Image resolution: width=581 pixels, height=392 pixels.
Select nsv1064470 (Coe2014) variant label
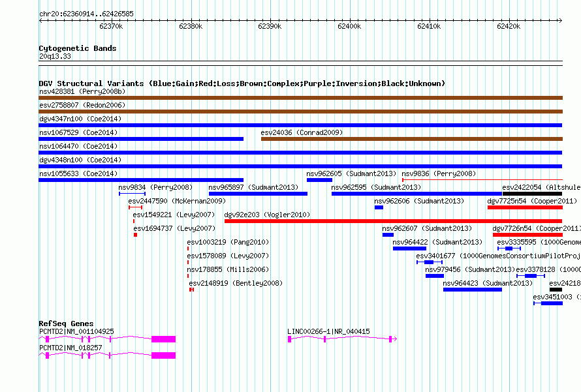[78, 146]
